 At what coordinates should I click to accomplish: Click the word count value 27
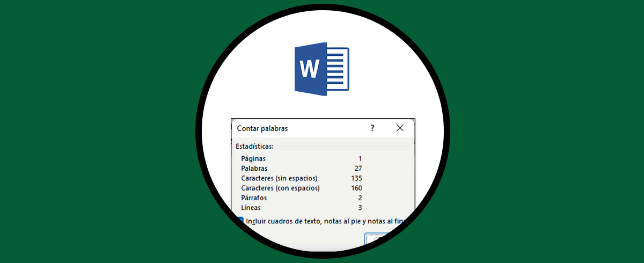358,169
